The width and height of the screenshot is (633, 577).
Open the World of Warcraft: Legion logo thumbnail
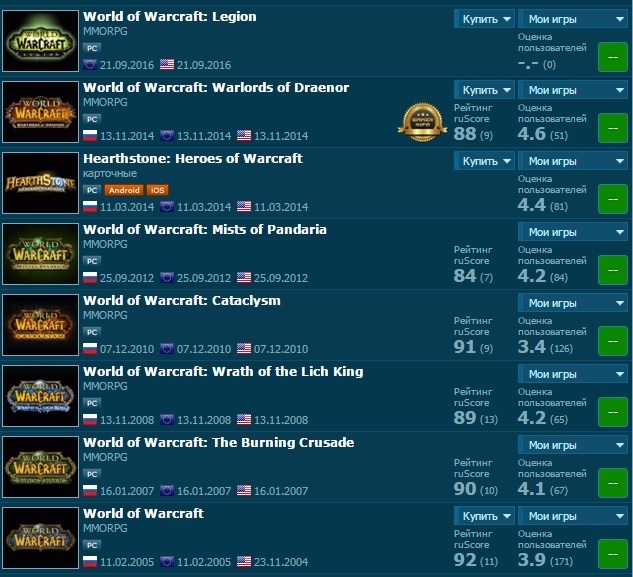coord(40,41)
